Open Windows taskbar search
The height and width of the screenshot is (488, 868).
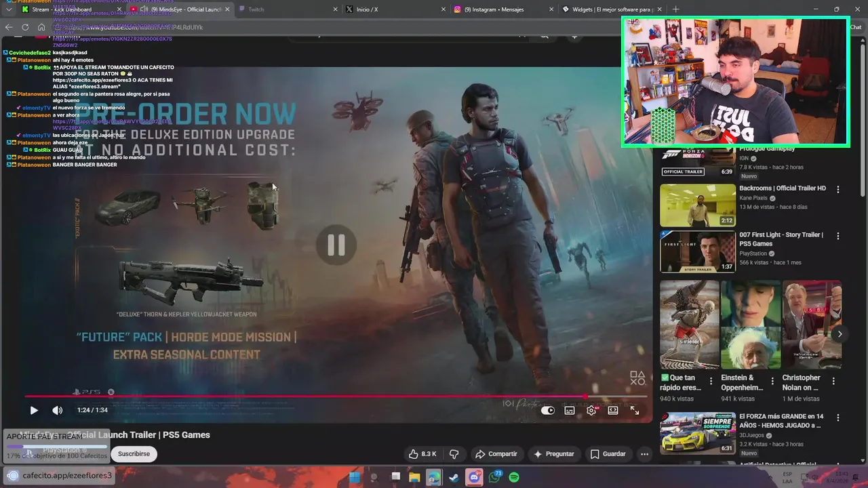[374, 477]
